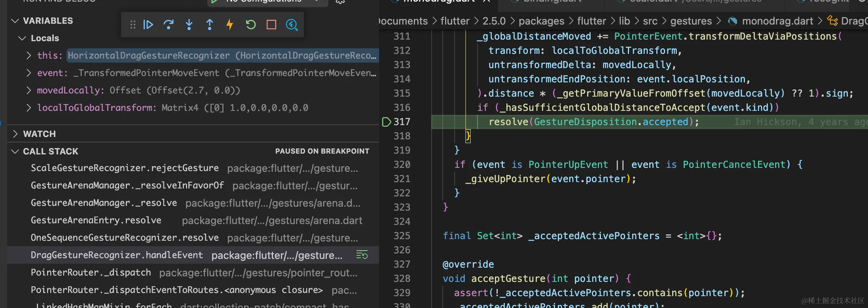Image resolution: width=868 pixels, height=308 pixels.
Task: Select GestureArenaManager._resolve stack frame
Action: point(193,203)
